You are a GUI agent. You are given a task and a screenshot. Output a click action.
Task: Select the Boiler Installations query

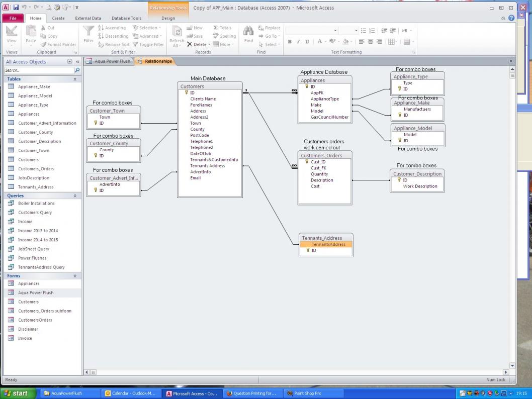(36, 204)
